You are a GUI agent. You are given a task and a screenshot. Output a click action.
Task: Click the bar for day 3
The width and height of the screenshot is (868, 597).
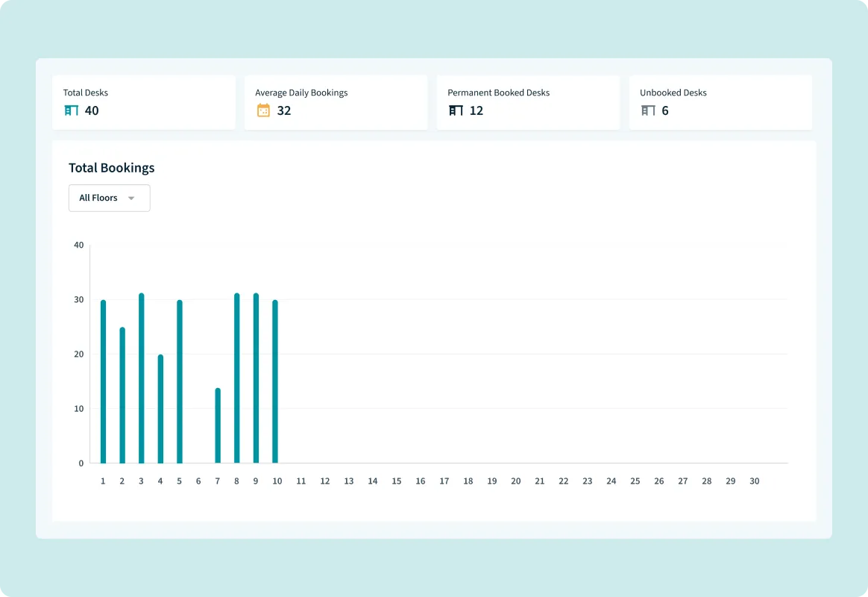[141, 378]
